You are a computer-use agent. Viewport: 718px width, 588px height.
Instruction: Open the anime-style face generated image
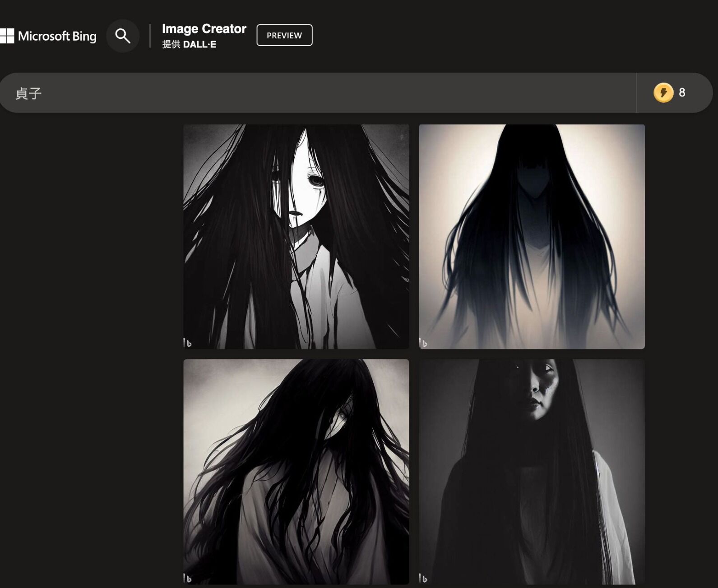pyautogui.click(x=296, y=237)
